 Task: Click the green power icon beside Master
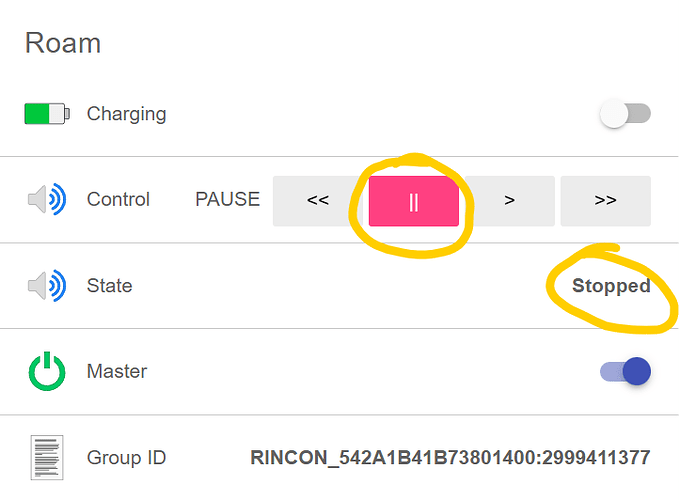(47, 371)
